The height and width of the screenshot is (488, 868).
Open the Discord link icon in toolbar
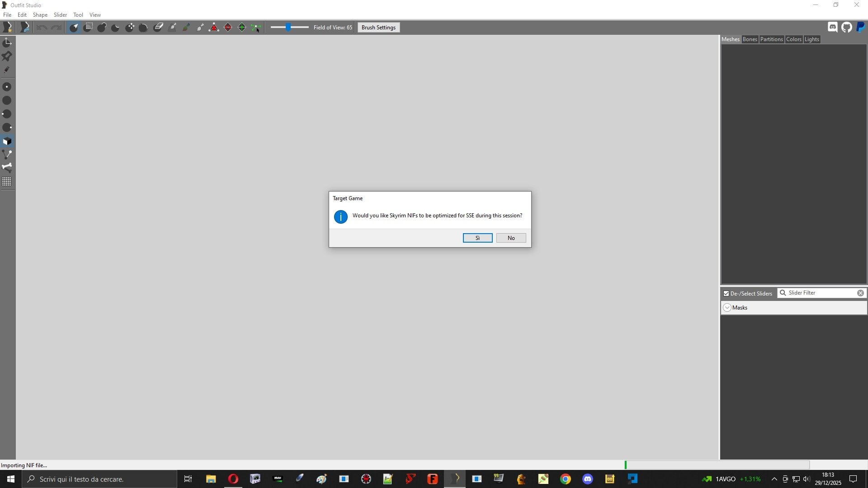coord(833,28)
